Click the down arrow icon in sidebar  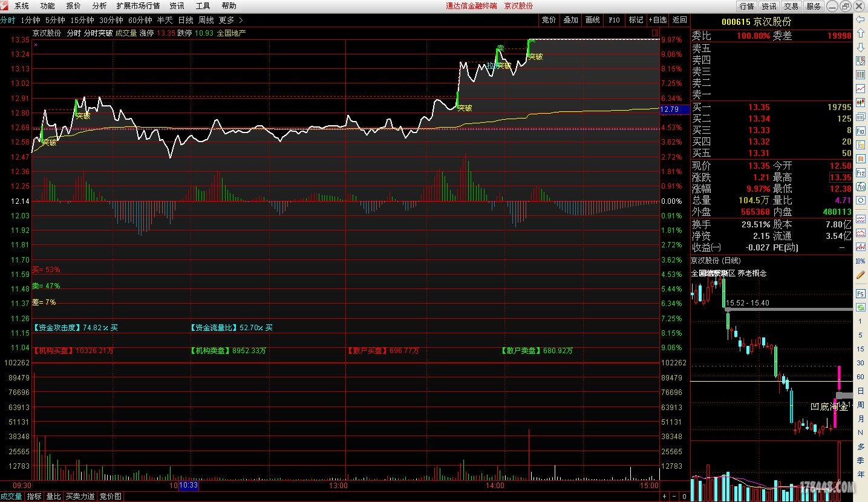(x=860, y=48)
